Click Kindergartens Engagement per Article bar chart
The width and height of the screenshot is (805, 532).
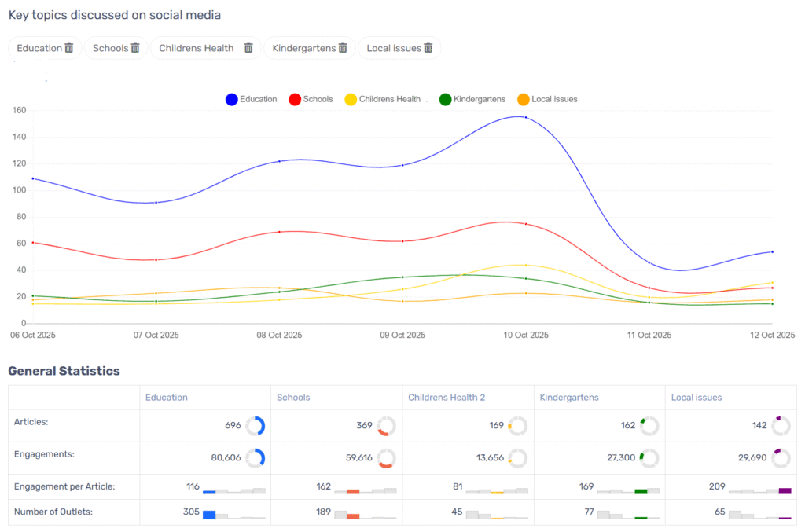[628, 490]
